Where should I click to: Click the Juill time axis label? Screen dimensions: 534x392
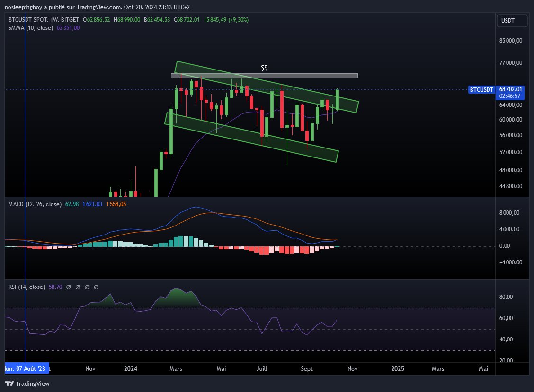click(261, 368)
